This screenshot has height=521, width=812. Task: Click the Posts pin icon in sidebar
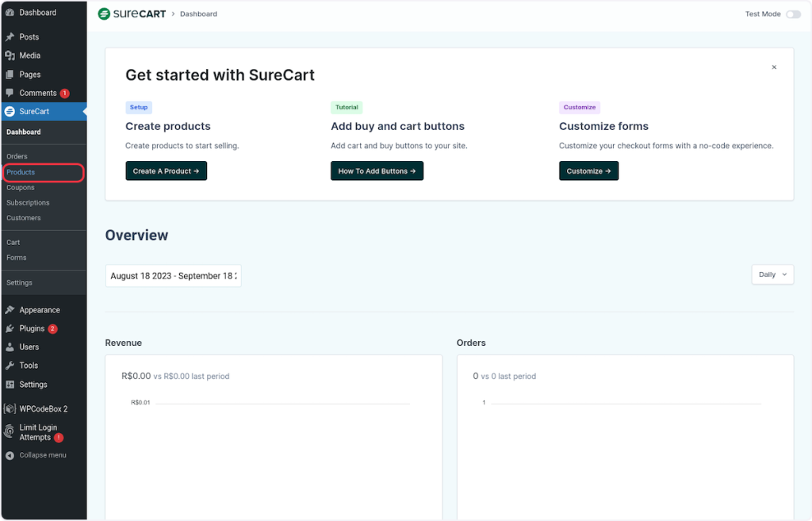pyautogui.click(x=10, y=37)
